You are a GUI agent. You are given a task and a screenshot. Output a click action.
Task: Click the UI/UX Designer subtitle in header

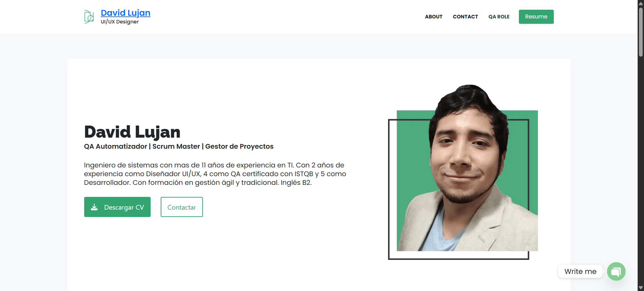(120, 22)
